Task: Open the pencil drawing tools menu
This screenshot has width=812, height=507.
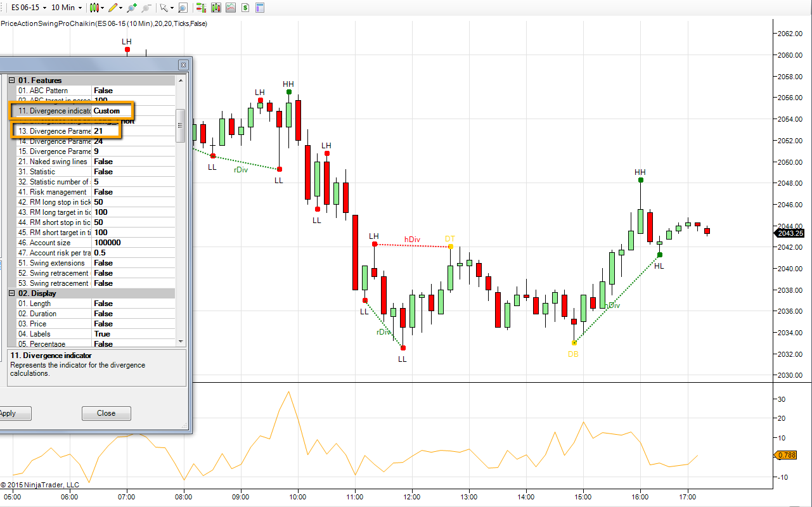Action: [x=115, y=8]
